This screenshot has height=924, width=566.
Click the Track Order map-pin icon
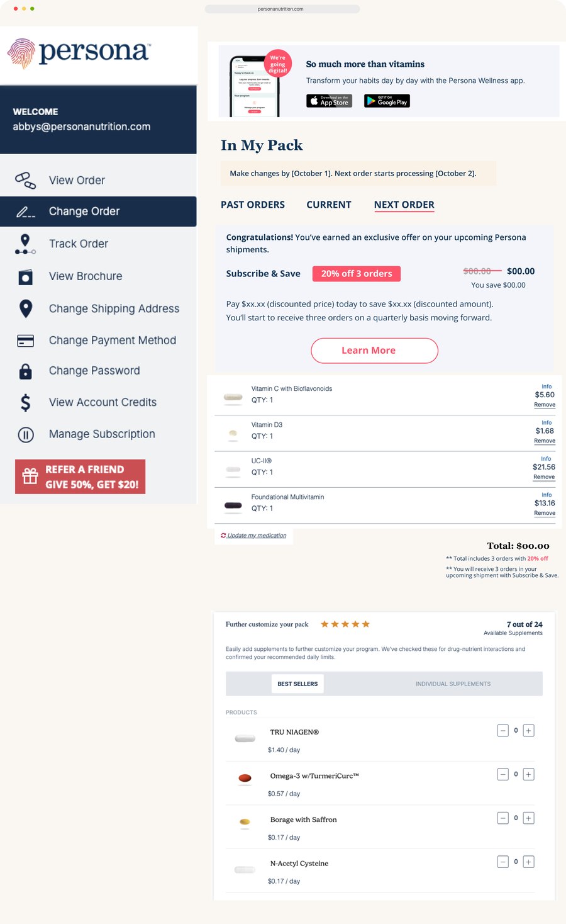point(25,244)
